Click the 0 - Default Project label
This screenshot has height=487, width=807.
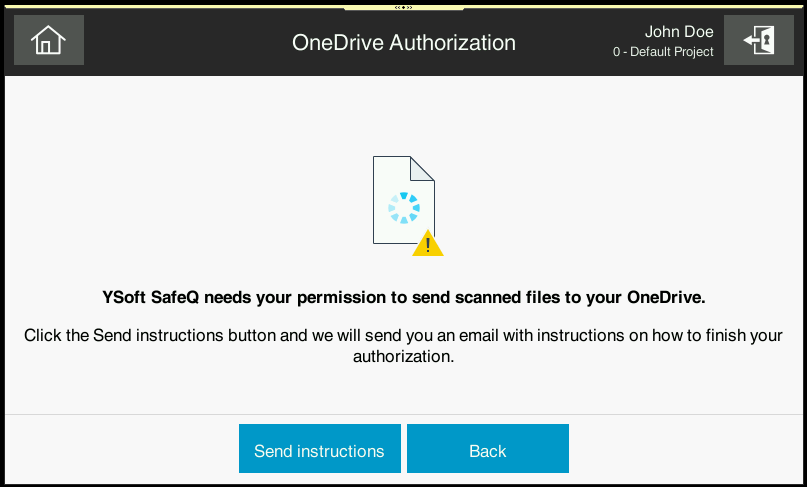point(663,52)
